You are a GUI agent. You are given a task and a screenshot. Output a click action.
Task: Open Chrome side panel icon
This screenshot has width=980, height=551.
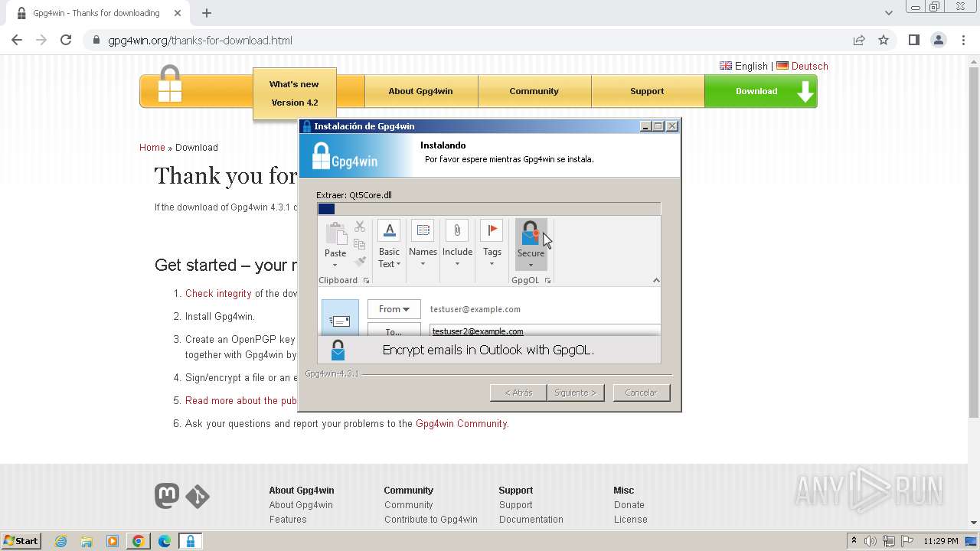click(x=913, y=41)
